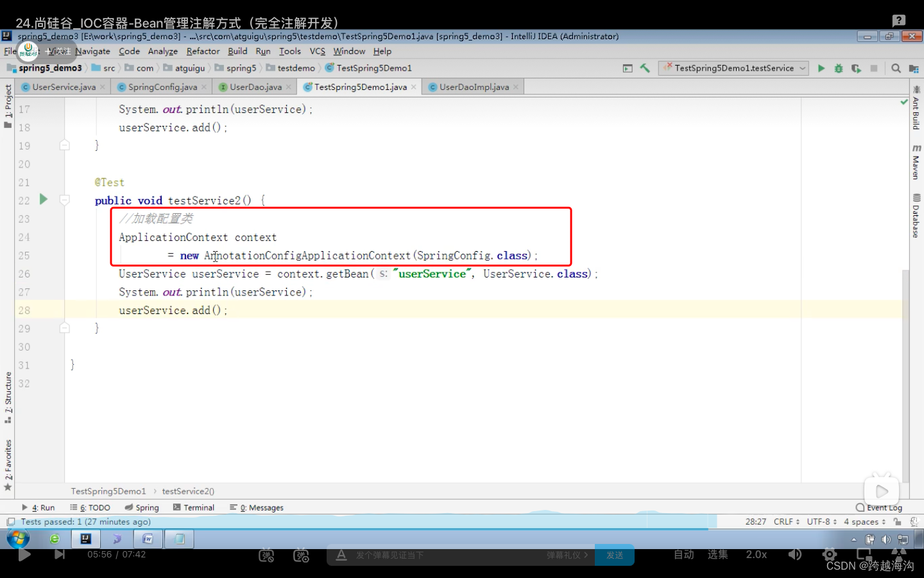This screenshot has height=578, width=924.
Task: Close the SpringConfig.java tab
Action: [x=204, y=87]
